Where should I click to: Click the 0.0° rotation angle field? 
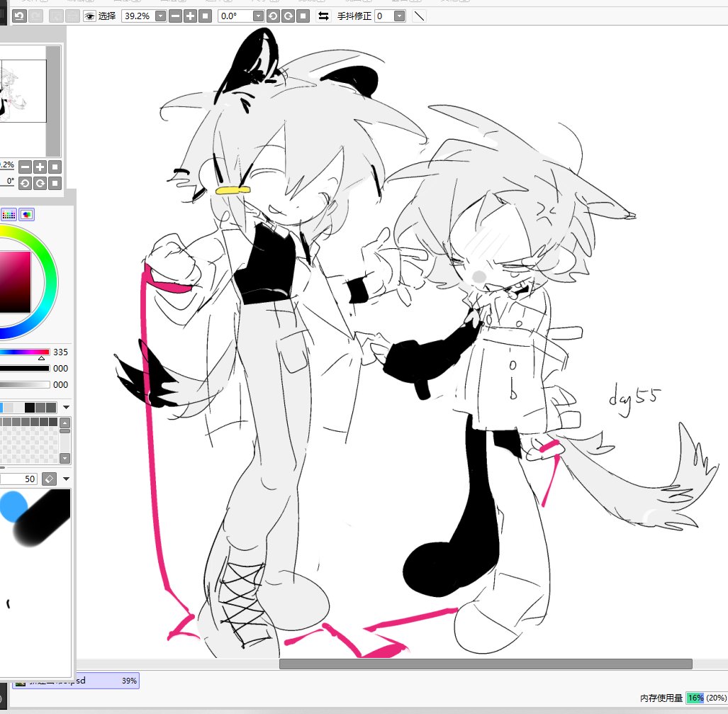(x=235, y=16)
